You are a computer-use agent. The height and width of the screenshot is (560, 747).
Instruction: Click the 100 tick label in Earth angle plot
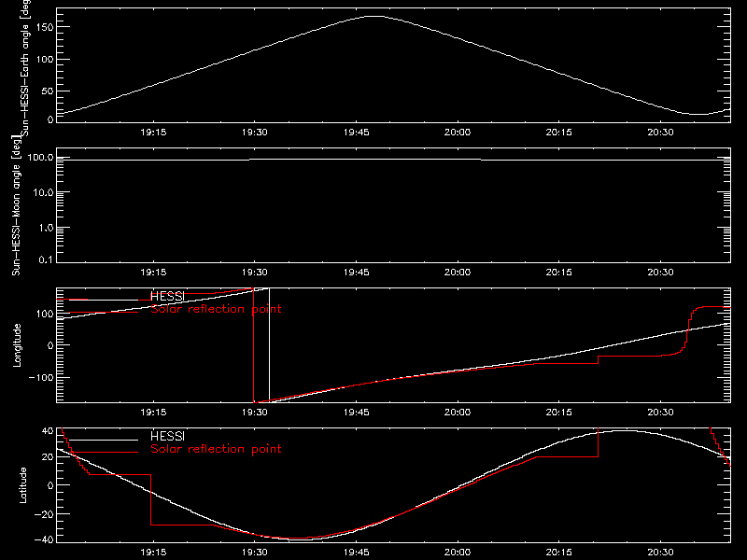pos(44,60)
